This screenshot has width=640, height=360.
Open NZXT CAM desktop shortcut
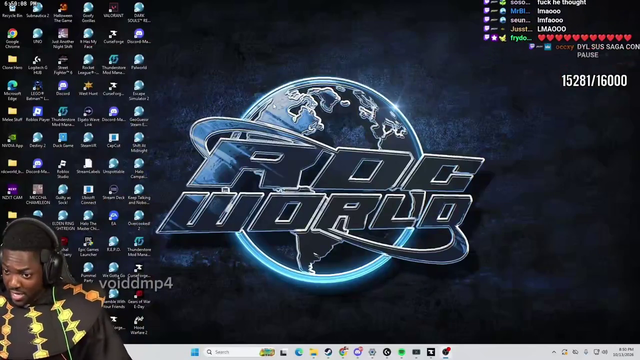point(12,192)
